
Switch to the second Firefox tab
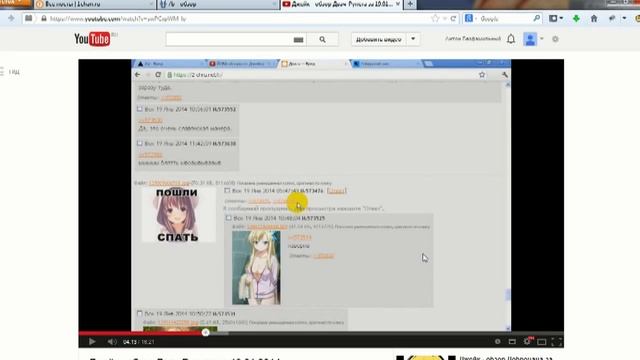[x=218, y=4]
